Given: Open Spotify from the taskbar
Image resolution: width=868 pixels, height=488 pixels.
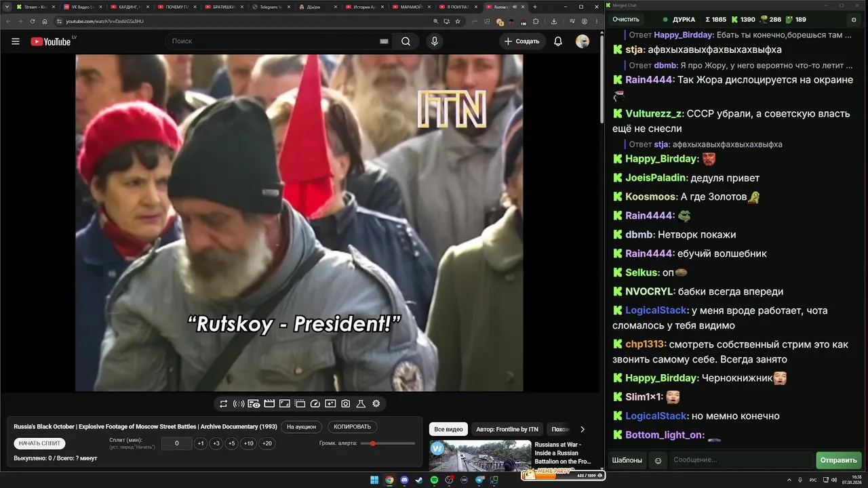Looking at the screenshot, I should tap(435, 480).
